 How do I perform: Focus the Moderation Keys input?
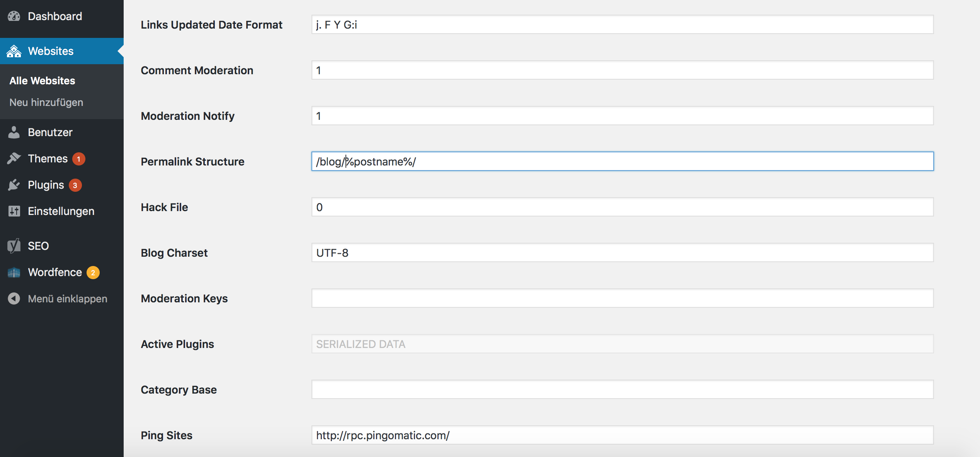pyautogui.click(x=622, y=298)
